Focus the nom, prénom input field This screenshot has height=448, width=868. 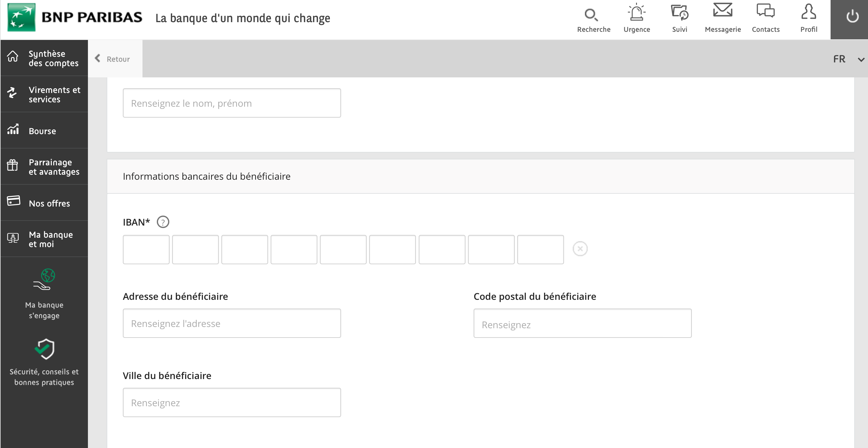(x=231, y=103)
